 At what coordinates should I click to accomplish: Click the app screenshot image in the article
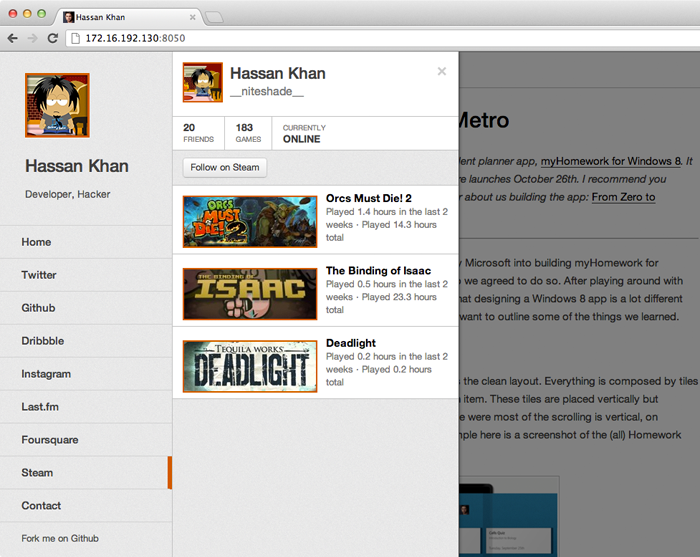[509, 516]
